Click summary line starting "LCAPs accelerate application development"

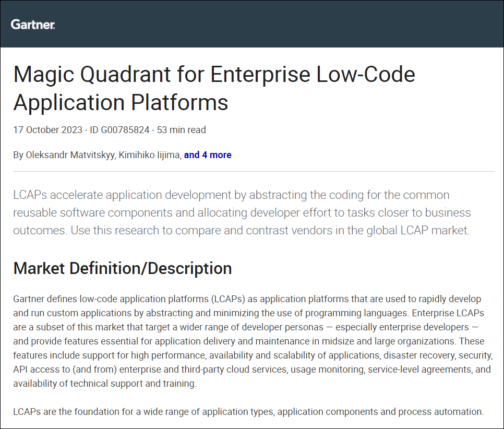point(231,195)
